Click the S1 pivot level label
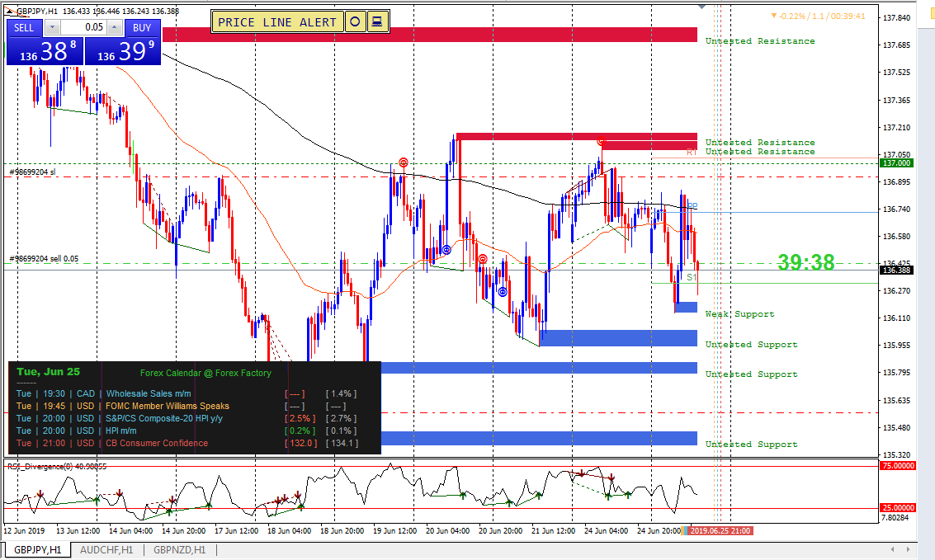Viewport: 935px width, 560px height. point(692,277)
